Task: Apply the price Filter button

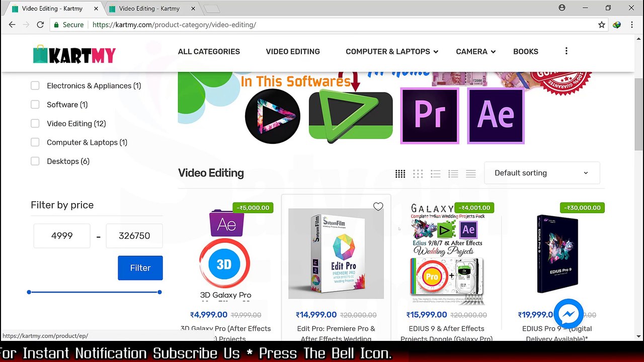Action: coord(140,268)
